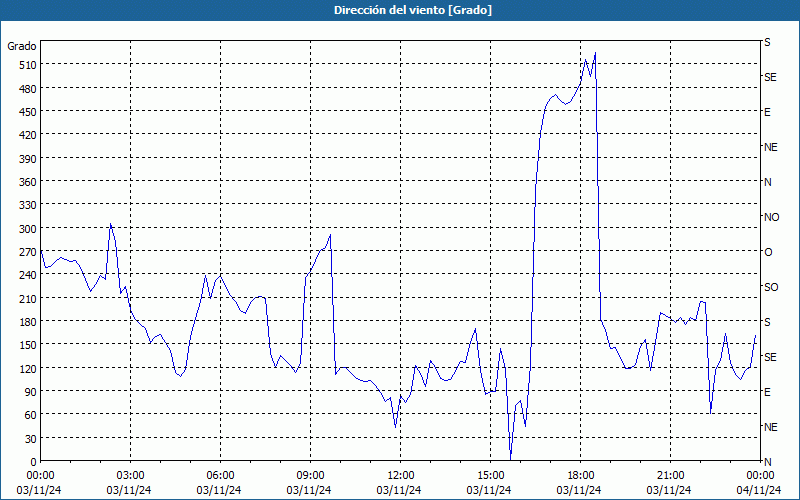Click the 240 y-axis tick label
This screenshot has height=500, width=800.
click(28, 275)
